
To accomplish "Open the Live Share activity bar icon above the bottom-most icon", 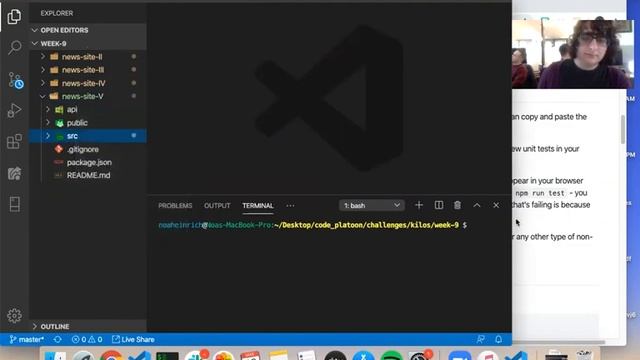I will click(x=14, y=173).
